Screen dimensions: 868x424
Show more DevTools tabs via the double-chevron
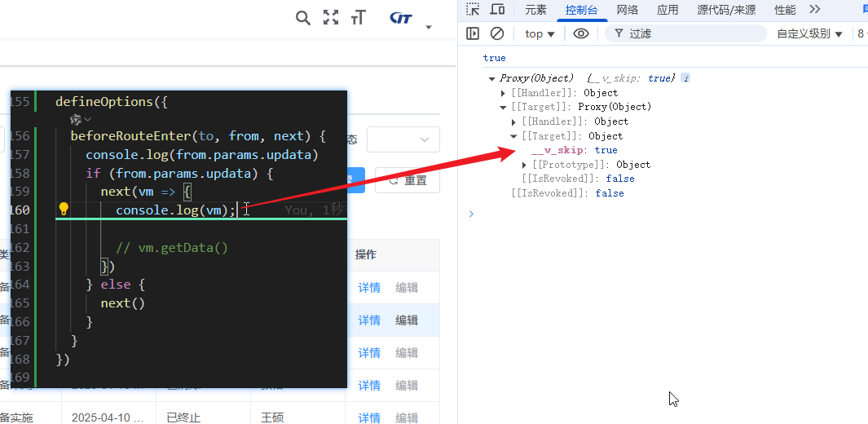click(x=814, y=10)
